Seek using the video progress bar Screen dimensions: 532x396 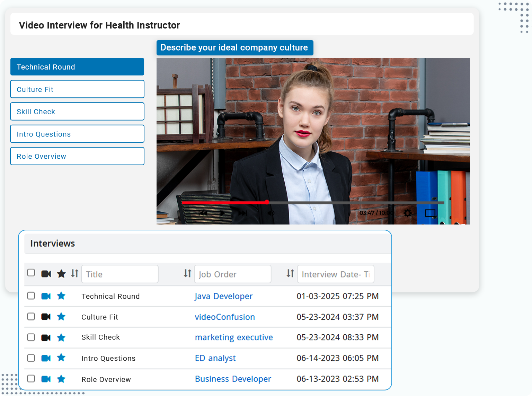point(312,202)
